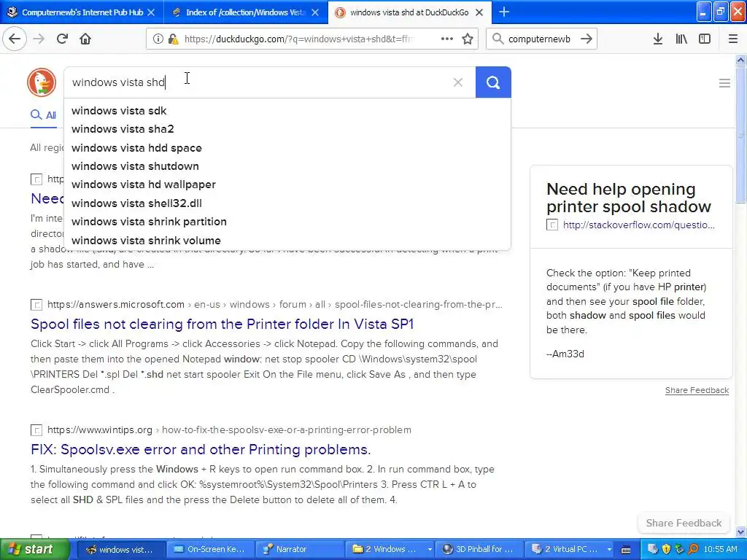Image resolution: width=747 pixels, height=560 pixels.
Task: Go to the Firefox home page
Action: [85, 39]
